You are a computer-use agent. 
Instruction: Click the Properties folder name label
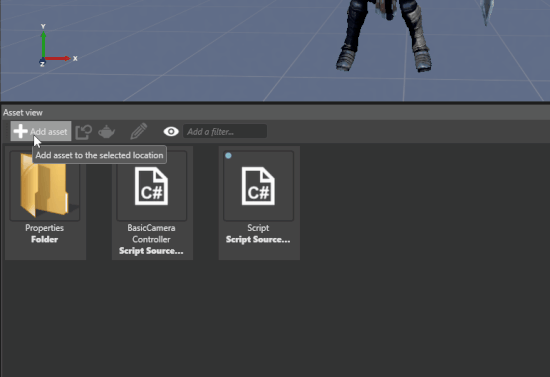pyautogui.click(x=45, y=228)
